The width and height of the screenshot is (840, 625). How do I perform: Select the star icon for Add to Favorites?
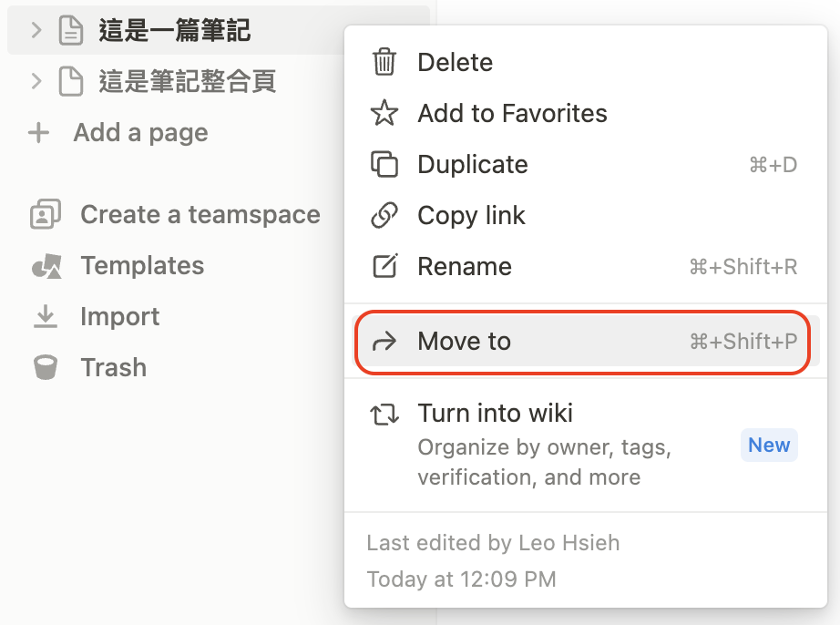click(384, 113)
